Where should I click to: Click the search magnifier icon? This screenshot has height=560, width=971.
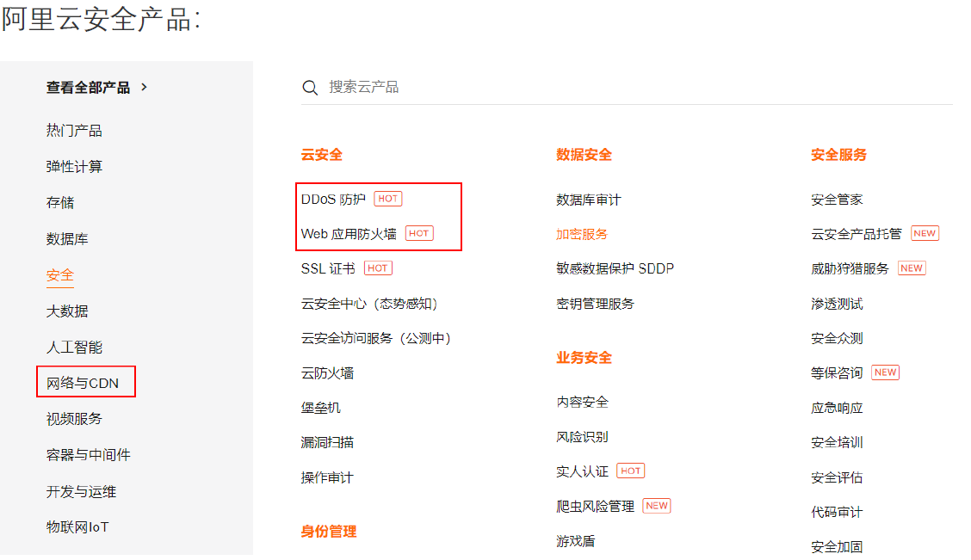310,88
